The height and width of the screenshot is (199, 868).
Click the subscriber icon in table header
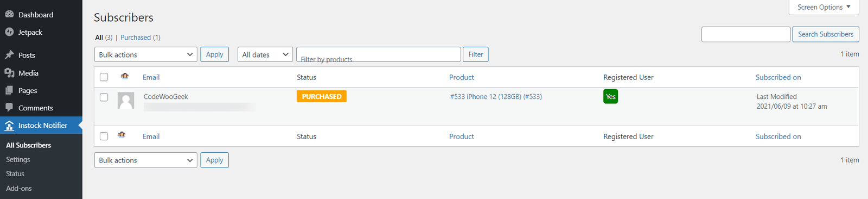click(125, 76)
